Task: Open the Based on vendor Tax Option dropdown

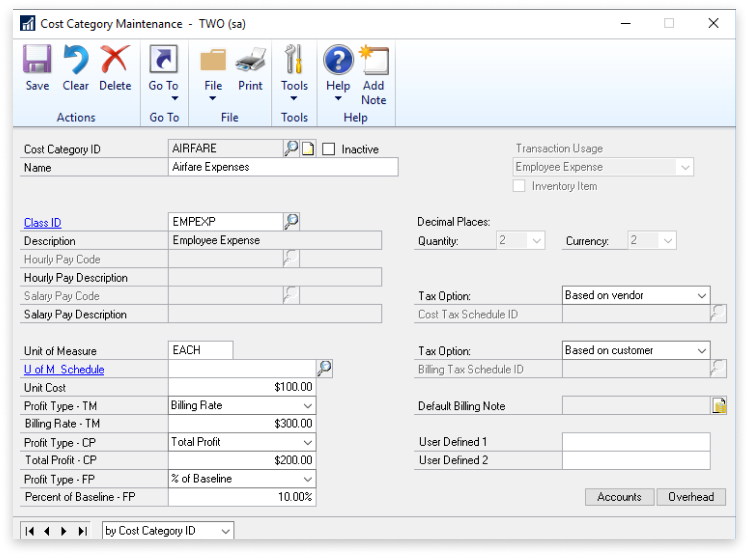Action: 702,295
